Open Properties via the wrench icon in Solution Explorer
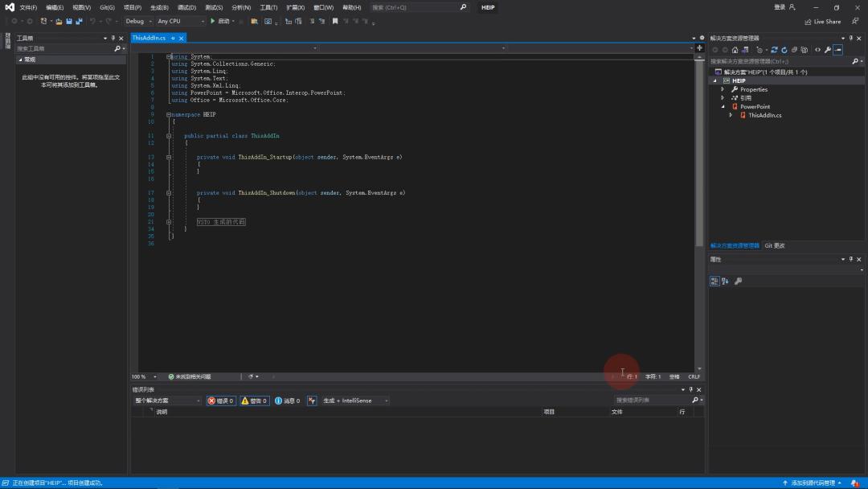 click(827, 49)
